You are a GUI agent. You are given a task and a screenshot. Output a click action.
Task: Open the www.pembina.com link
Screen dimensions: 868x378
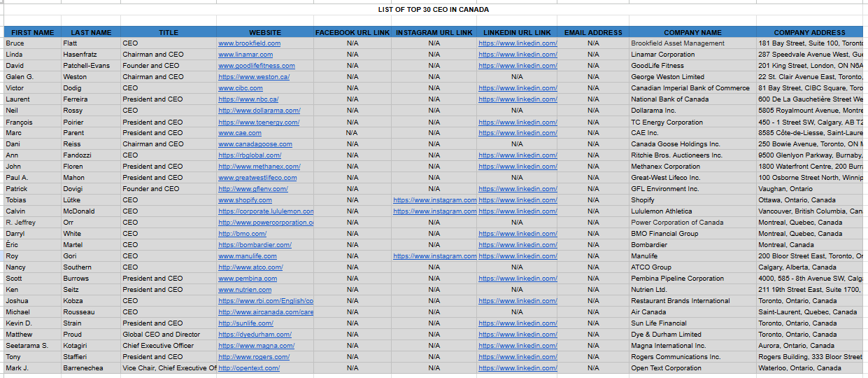[248, 279]
